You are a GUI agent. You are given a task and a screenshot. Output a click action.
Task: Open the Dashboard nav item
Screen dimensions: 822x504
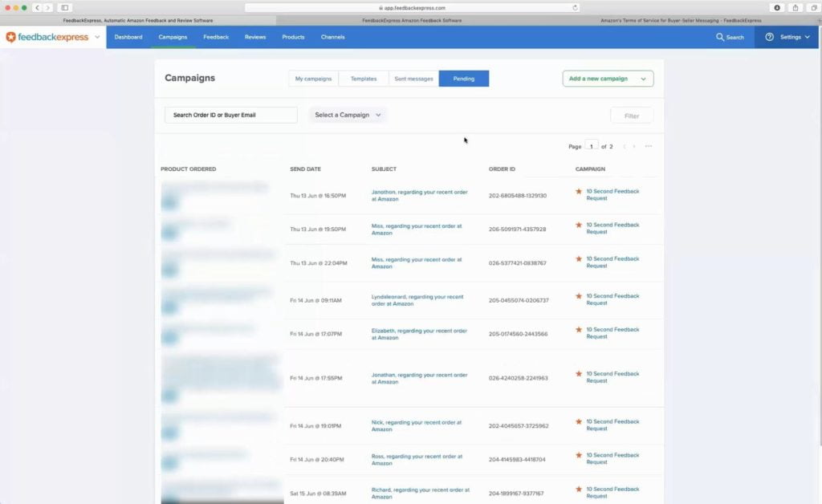(x=128, y=37)
